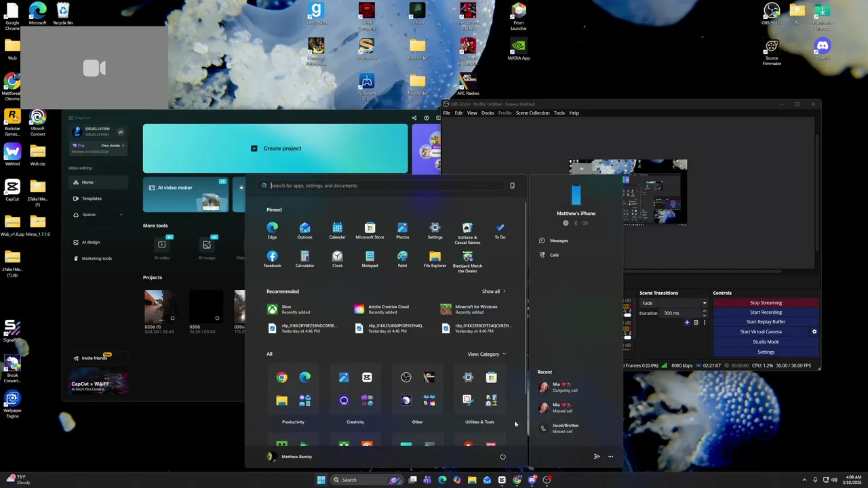Open transition properties three-dot menu in OBS
This screenshot has width=868, height=488.
tap(705, 323)
